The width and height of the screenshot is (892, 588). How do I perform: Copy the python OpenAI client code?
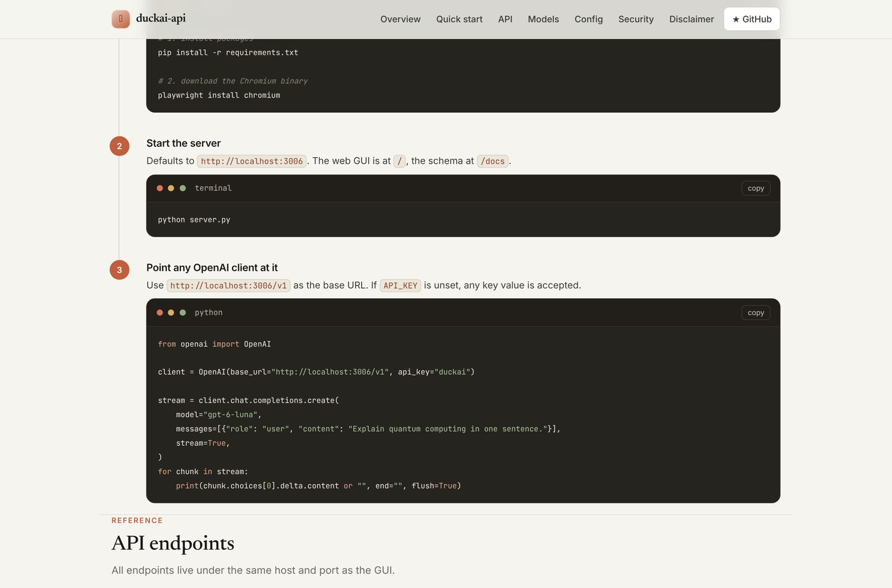[756, 313]
